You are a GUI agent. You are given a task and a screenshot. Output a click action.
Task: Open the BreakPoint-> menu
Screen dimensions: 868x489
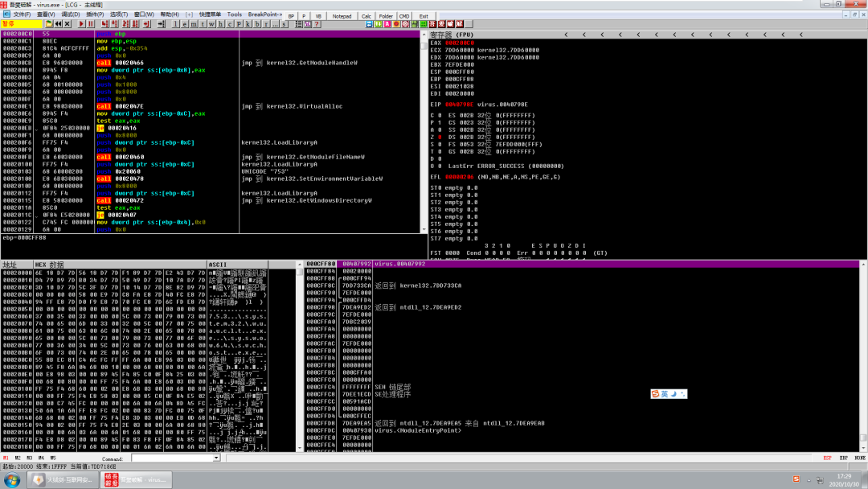point(265,14)
